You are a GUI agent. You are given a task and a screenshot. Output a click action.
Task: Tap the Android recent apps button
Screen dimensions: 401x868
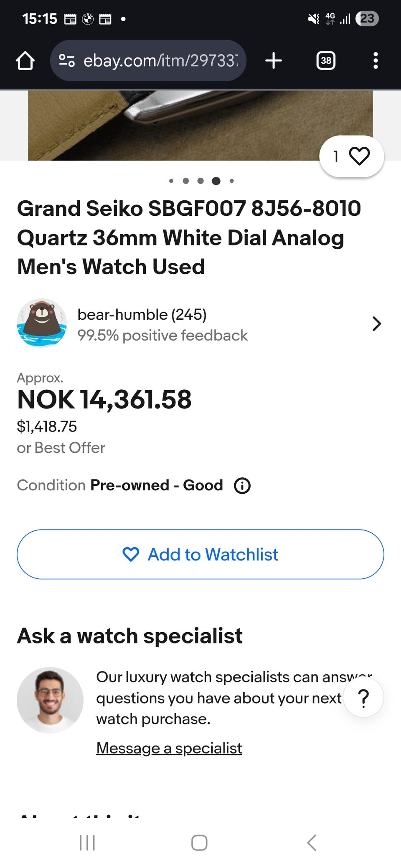point(87,843)
